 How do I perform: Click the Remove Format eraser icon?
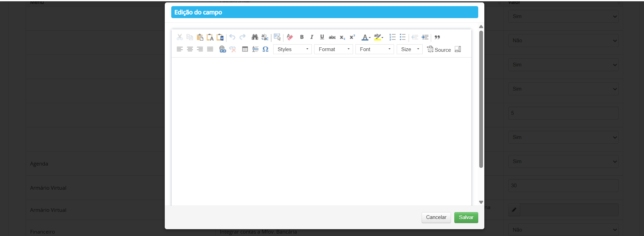point(290,37)
